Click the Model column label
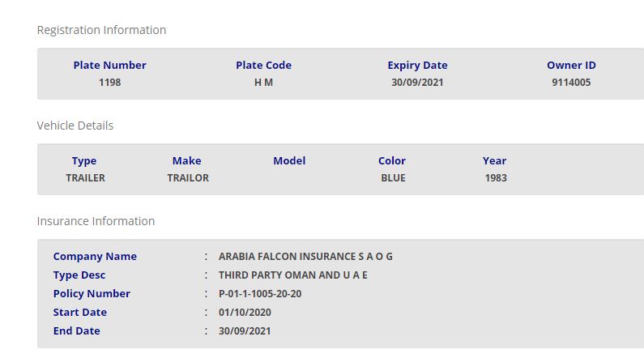644x358 pixels. pos(289,160)
